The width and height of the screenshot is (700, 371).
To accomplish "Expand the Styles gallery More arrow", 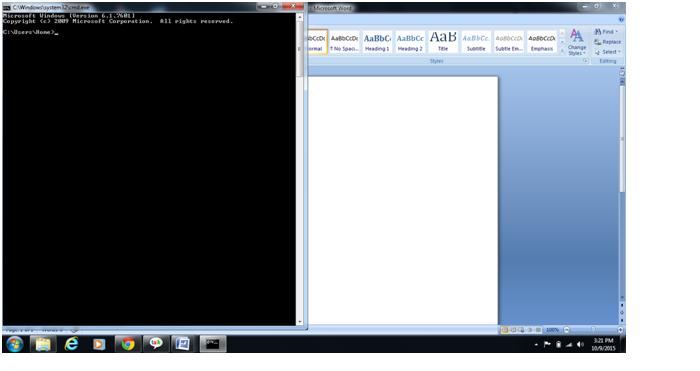I will pyautogui.click(x=562, y=50).
